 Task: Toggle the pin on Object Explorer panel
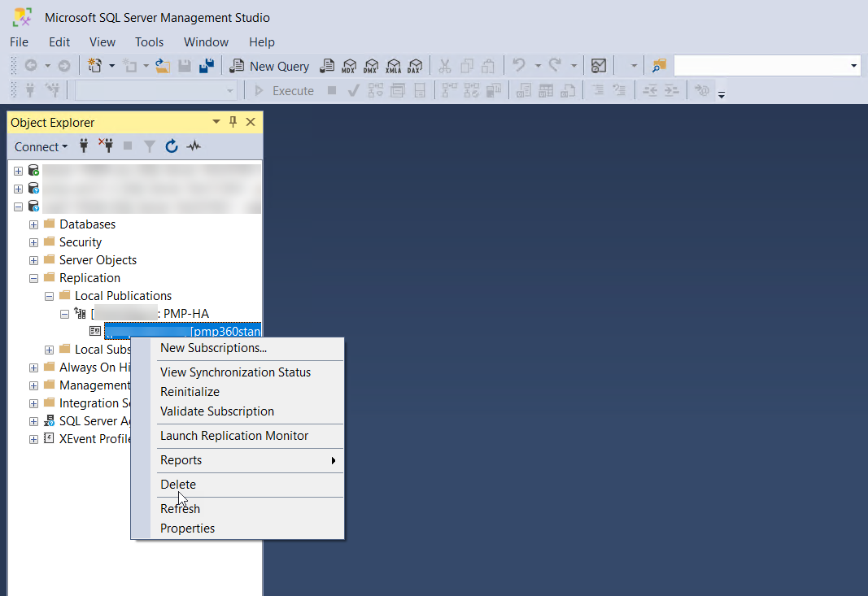[x=233, y=122]
